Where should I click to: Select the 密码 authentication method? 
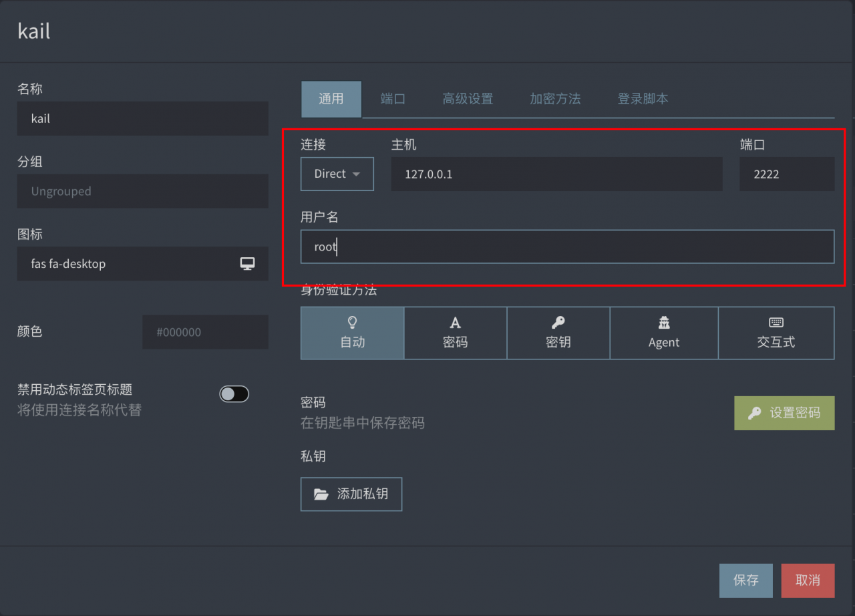(456, 333)
